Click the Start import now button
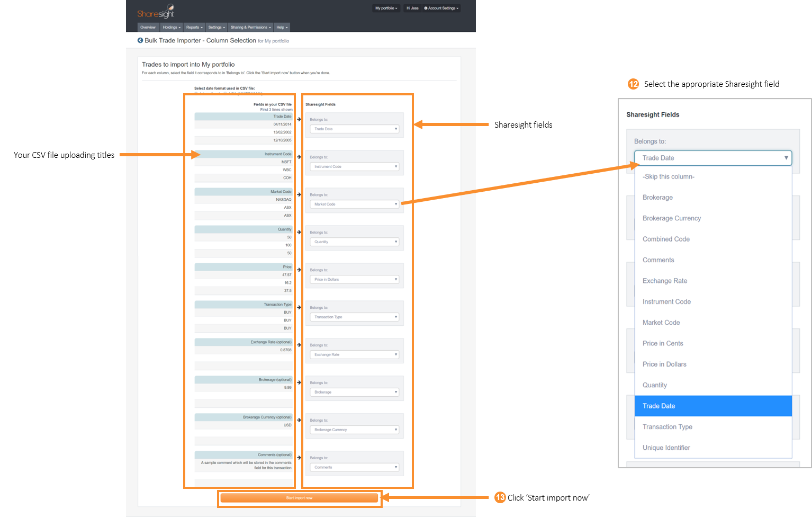The image size is (812, 517). coord(299,498)
